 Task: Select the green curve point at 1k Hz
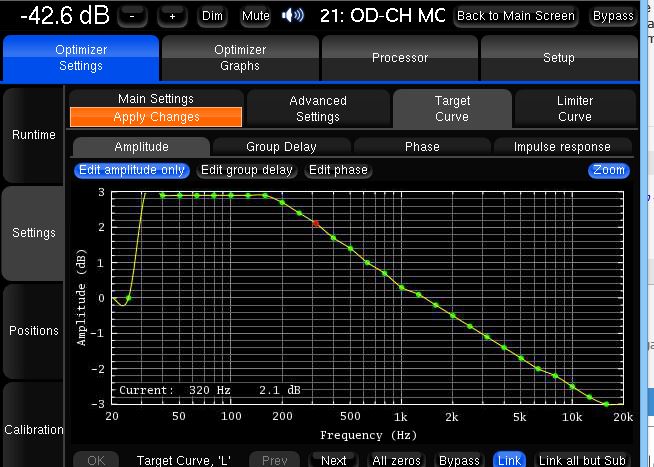[x=402, y=287]
